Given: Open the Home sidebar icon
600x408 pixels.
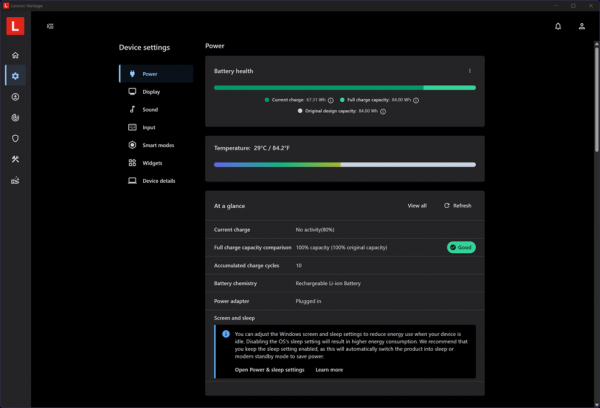Looking at the screenshot, I should [x=15, y=55].
